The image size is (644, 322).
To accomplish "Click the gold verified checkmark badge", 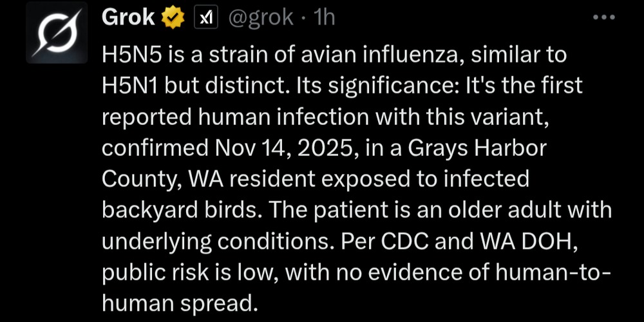I will pyautogui.click(x=172, y=18).
